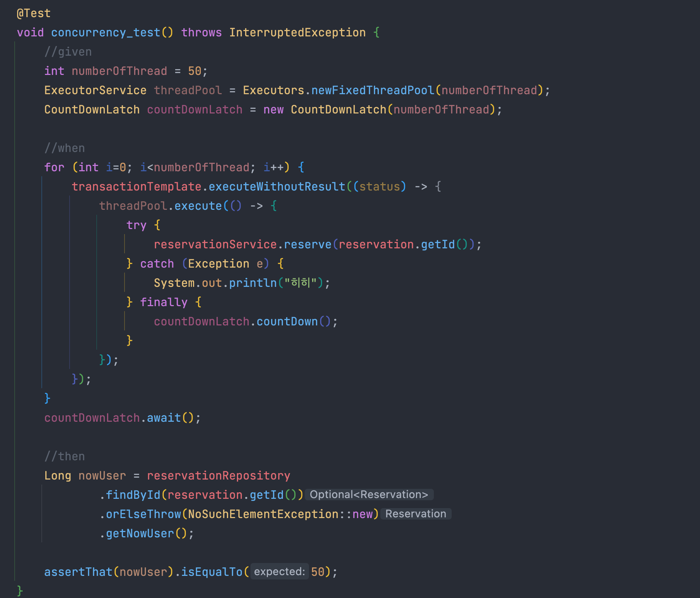Screen dimensions: 700x598
Task: Click the isEqualTo method call
Action: pyautogui.click(x=212, y=572)
